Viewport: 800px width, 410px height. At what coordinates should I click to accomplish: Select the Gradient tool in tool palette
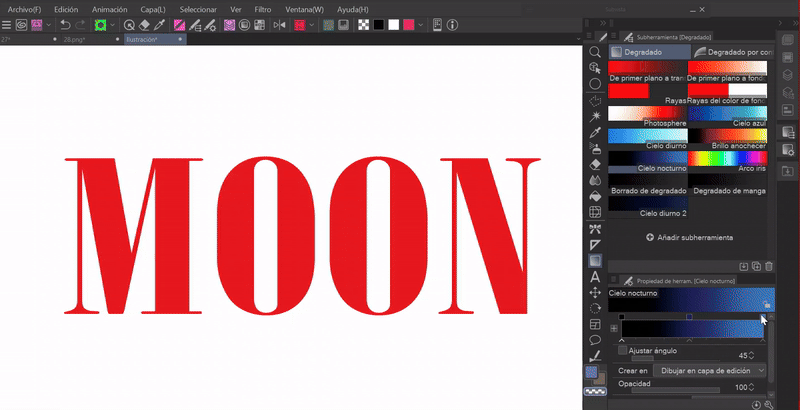(x=595, y=261)
